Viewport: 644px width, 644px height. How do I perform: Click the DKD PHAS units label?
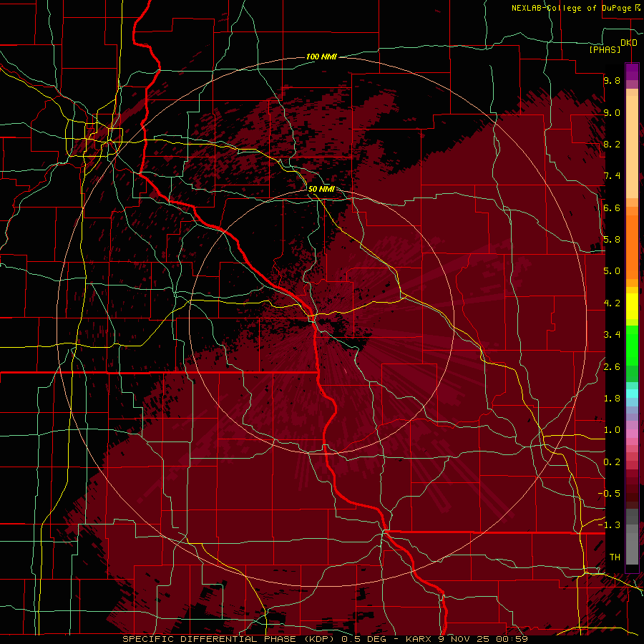point(614,46)
